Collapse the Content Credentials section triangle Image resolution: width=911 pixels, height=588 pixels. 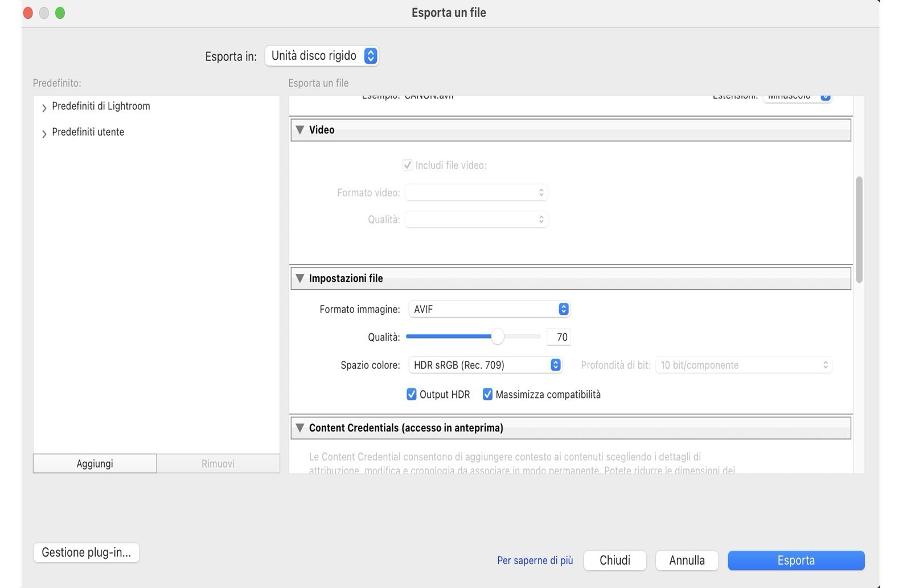[x=300, y=428]
